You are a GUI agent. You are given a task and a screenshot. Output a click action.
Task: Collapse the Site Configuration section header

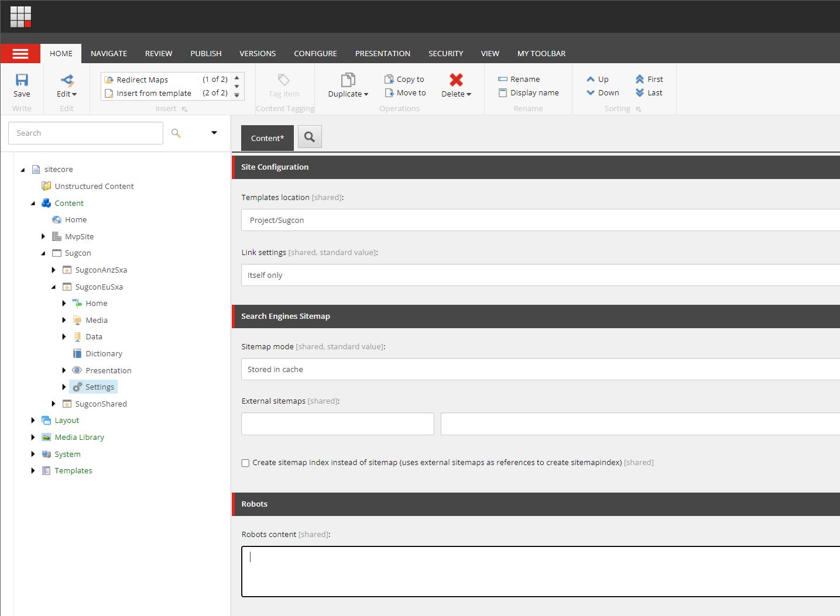coord(536,167)
